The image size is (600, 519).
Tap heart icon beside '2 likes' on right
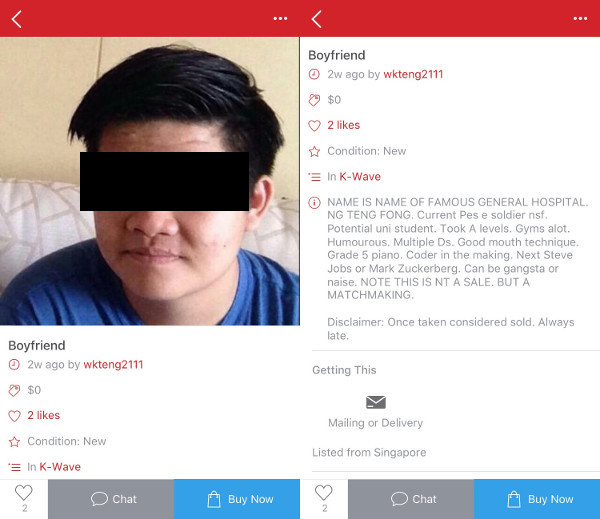[315, 126]
